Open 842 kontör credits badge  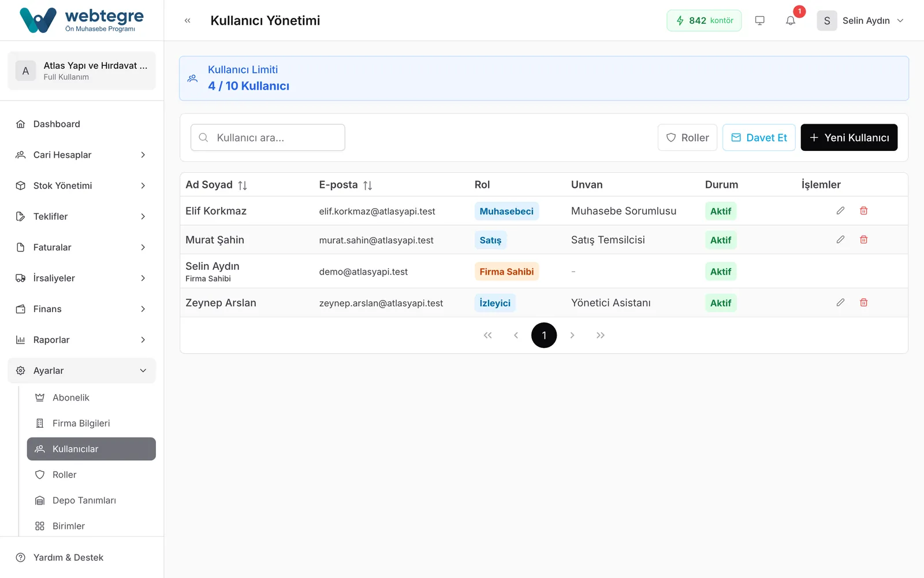pyautogui.click(x=704, y=21)
